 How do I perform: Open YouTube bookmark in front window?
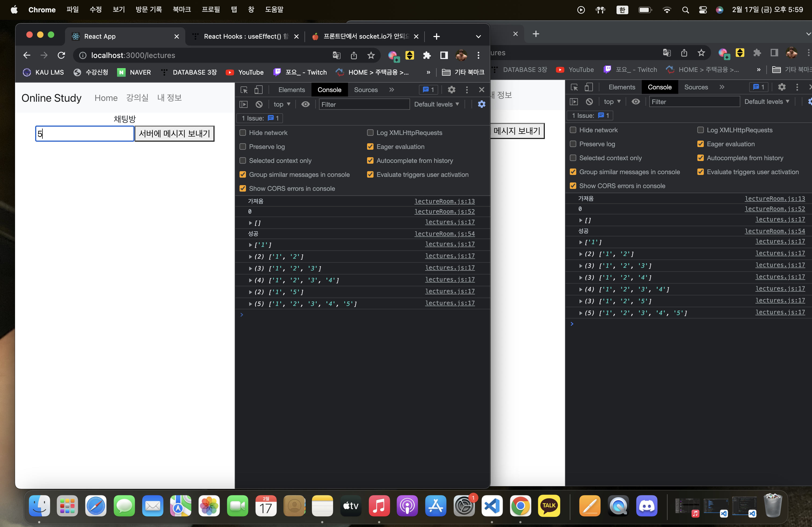point(245,72)
